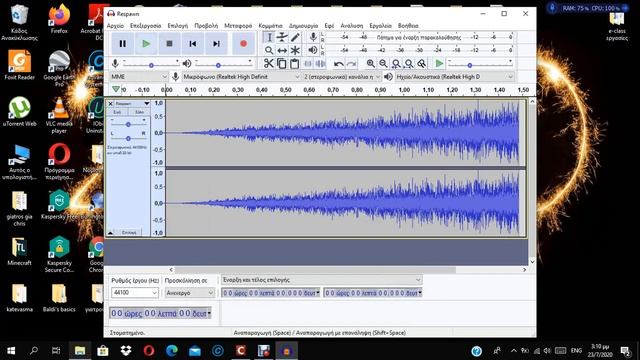The width and height of the screenshot is (640, 360).
Task: Open the recording channels dropdown
Action: [x=342, y=77]
